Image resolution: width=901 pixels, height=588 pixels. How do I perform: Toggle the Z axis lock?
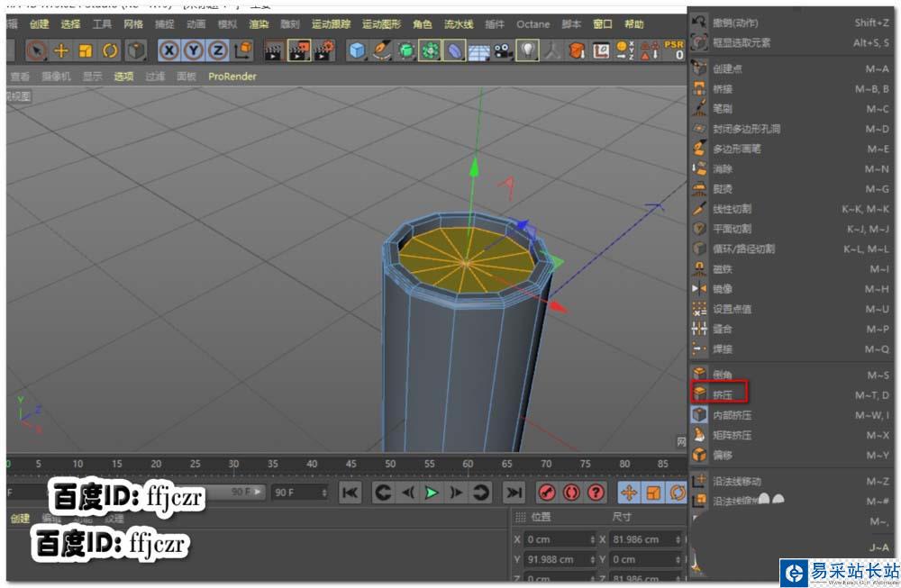pyautogui.click(x=217, y=51)
